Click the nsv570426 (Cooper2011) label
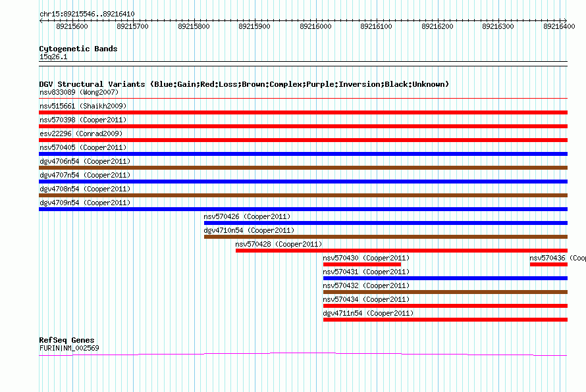This screenshot has width=586, height=392. click(247, 216)
